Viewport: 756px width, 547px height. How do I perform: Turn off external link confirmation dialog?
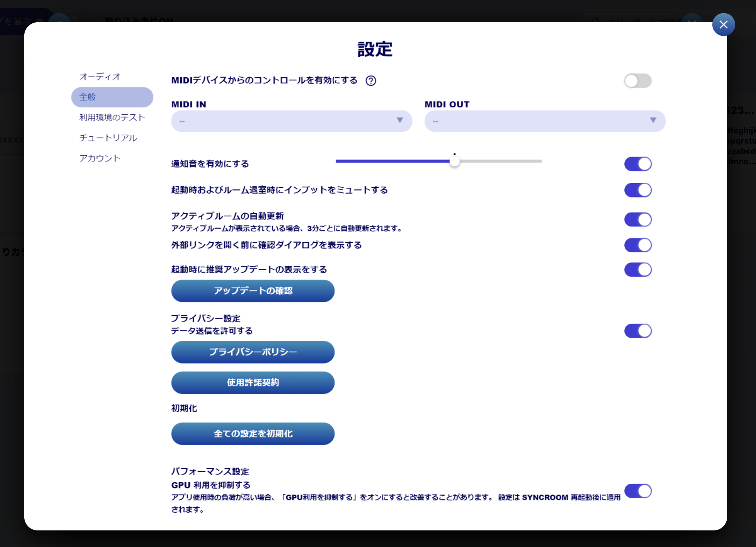coord(638,245)
